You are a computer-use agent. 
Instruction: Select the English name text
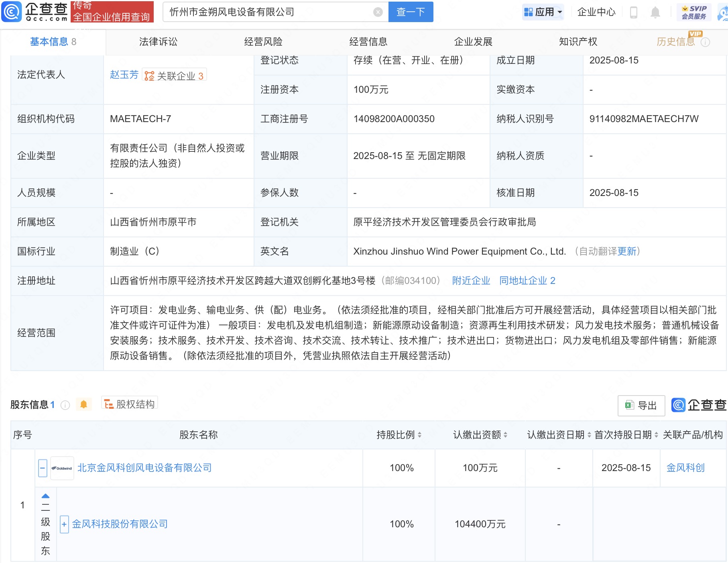click(x=460, y=251)
